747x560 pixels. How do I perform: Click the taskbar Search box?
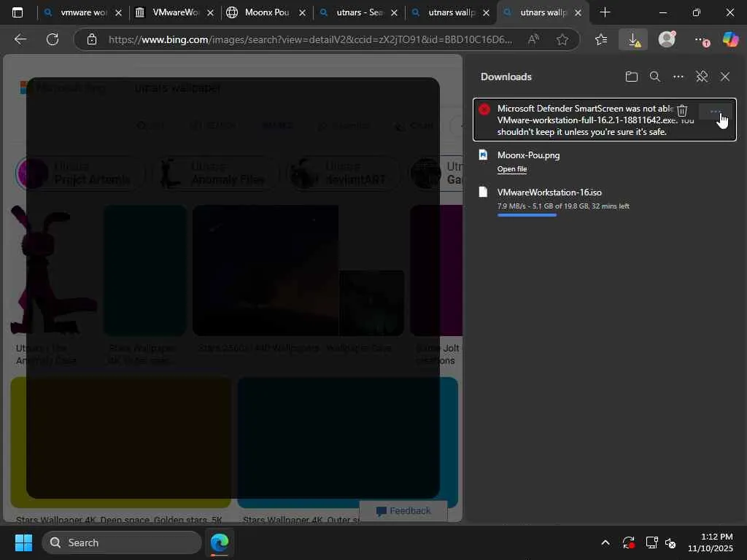point(121,542)
